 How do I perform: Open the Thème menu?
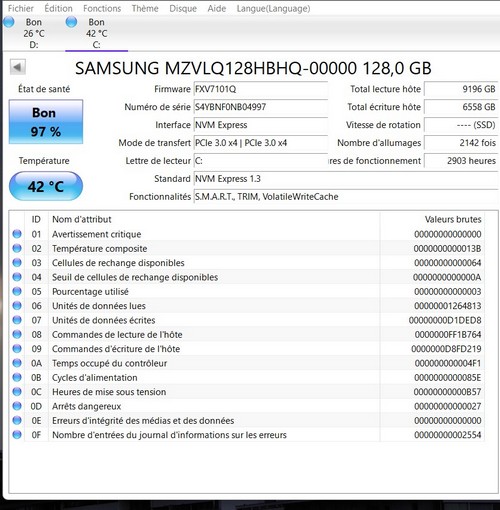[x=145, y=8]
